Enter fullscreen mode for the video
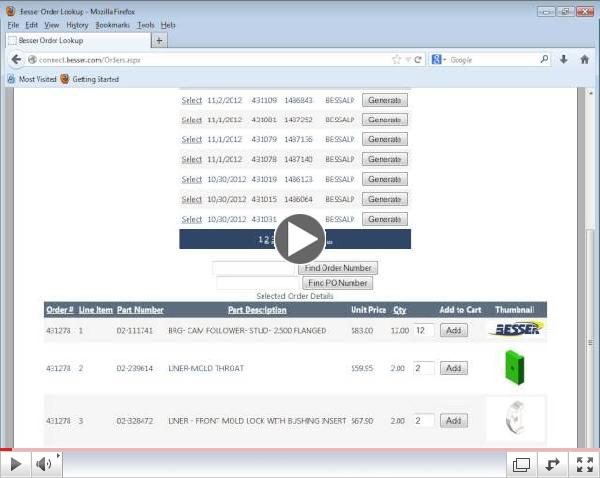The width and height of the screenshot is (600, 478). point(583,464)
